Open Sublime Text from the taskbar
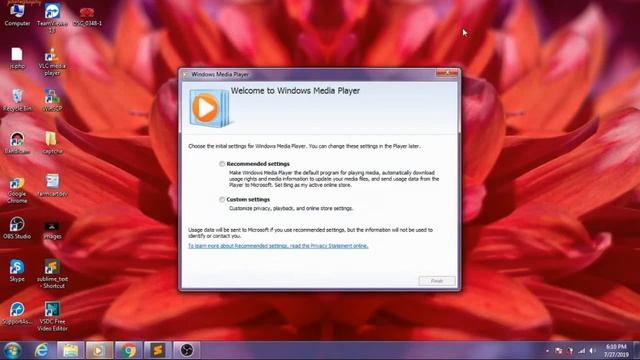640x360 pixels. pos(158,350)
